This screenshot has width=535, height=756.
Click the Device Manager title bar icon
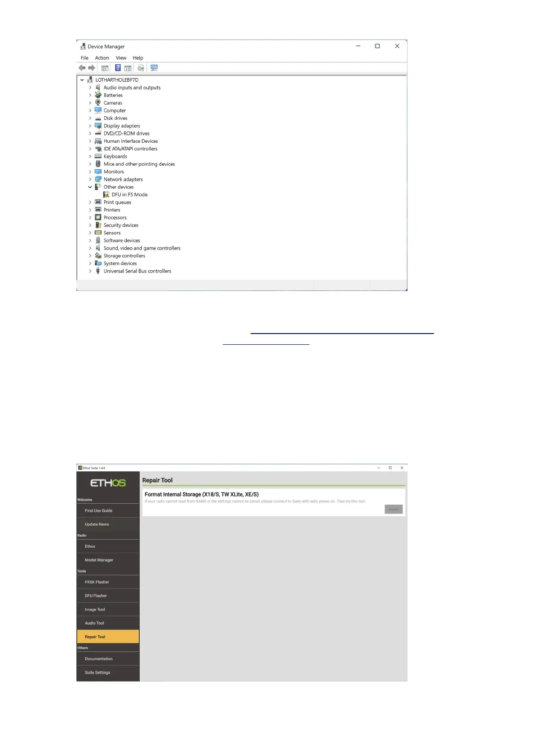(83, 46)
